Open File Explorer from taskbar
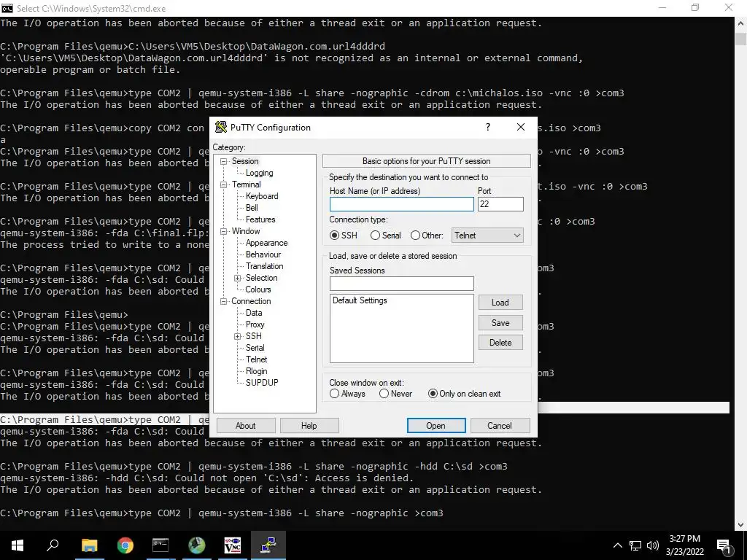This screenshot has height=560, width=747. coord(89,545)
